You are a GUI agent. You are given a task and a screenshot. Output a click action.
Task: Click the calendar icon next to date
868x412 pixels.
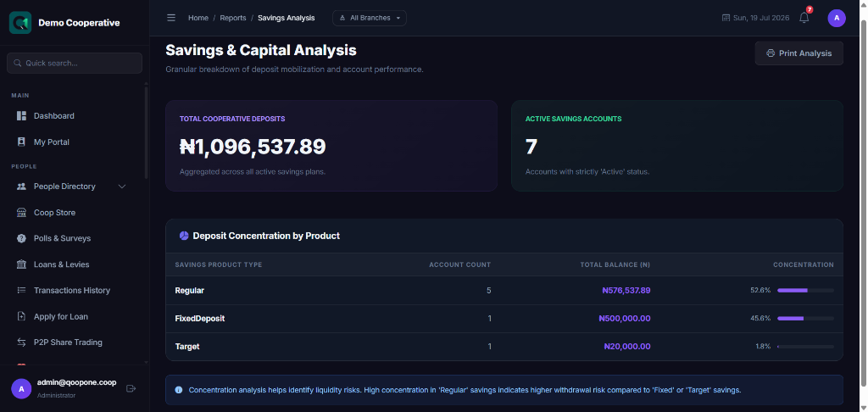click(x=726, y=18)
